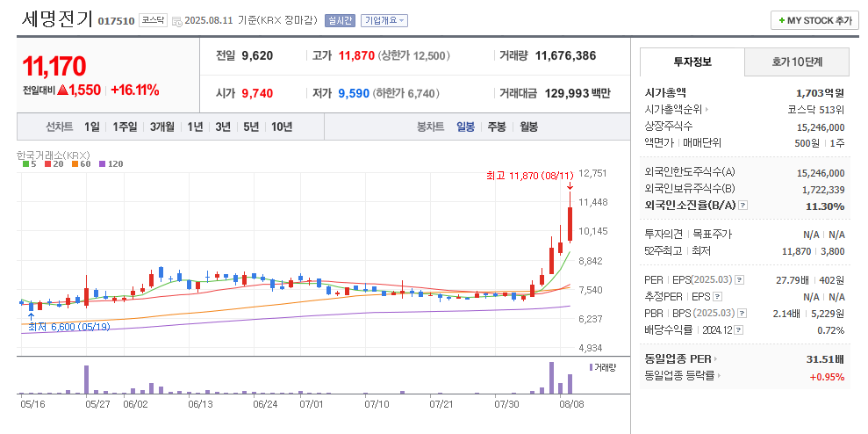Click the stock code 017510
This screenshot has width=868, height=434.
tap(116, 21)
